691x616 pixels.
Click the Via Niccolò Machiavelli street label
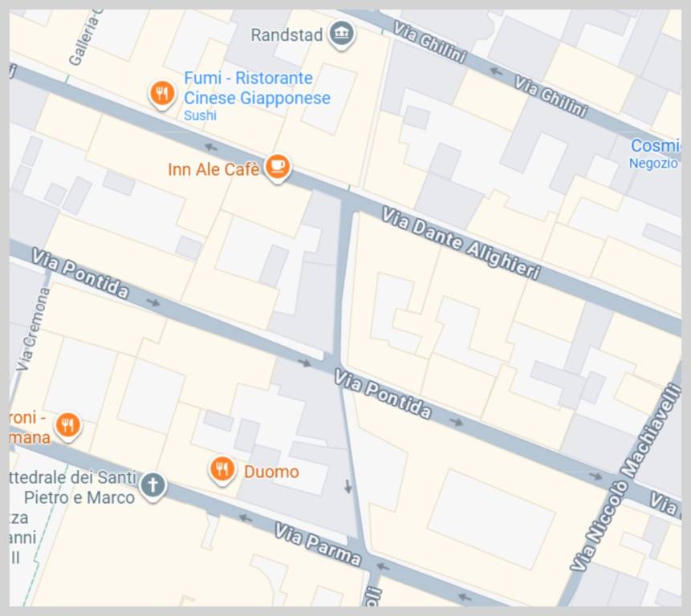[x=626, y=477]
